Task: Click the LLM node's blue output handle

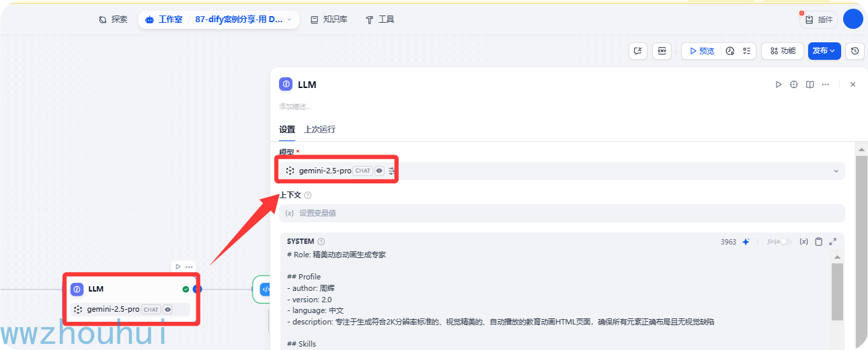Action: coord(197,289)
